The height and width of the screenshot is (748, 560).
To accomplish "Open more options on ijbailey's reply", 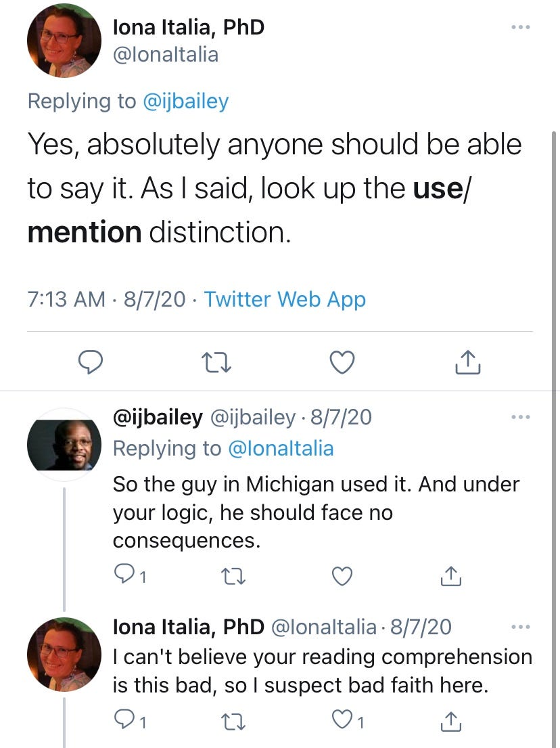I will click(521, 417).
